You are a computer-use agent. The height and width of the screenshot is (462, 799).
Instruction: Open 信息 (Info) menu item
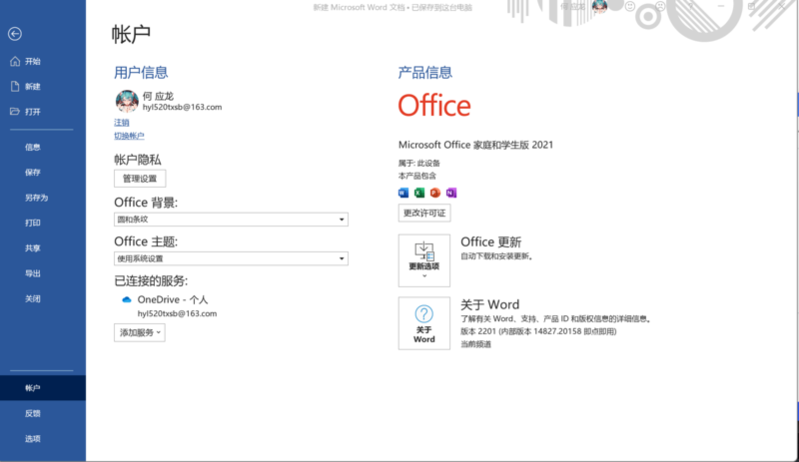pos(33,147)
